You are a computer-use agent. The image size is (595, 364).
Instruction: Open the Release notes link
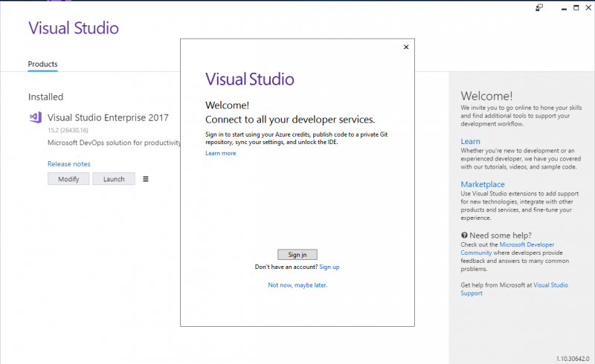point(68,163)
